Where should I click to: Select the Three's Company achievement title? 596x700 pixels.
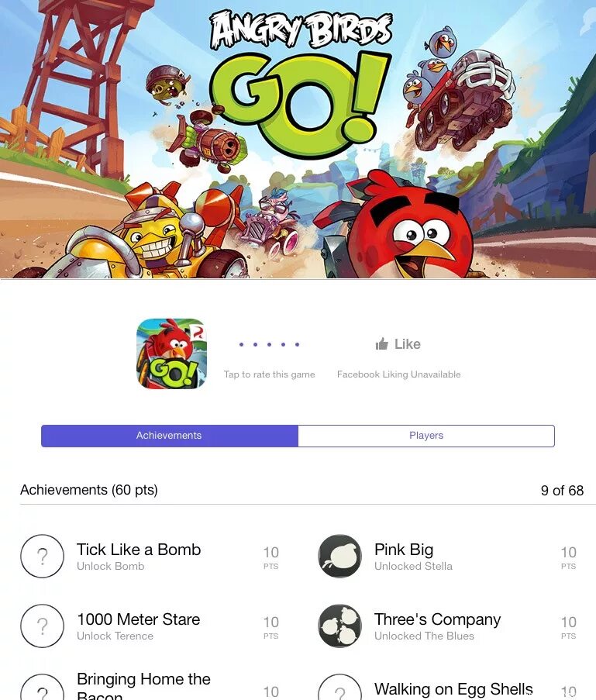(x=438, y=619)
